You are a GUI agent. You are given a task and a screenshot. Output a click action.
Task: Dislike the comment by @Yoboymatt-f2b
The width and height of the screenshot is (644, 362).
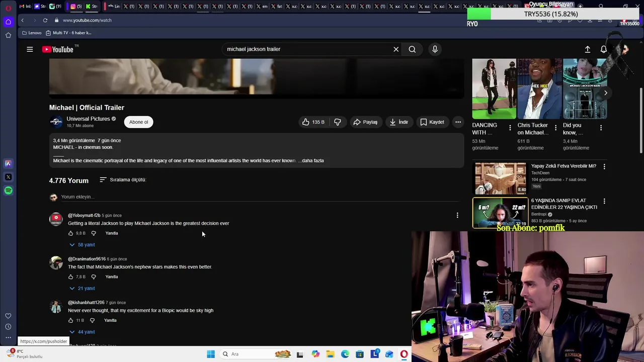click(94, 233)
